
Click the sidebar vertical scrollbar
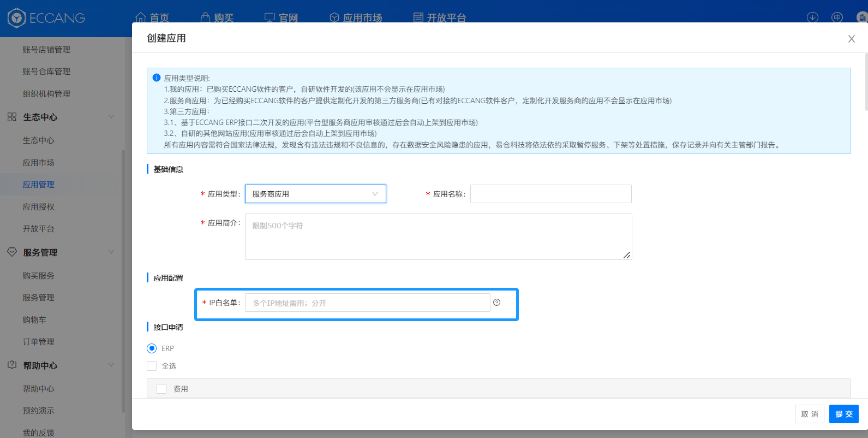click(x=123, y=281)
